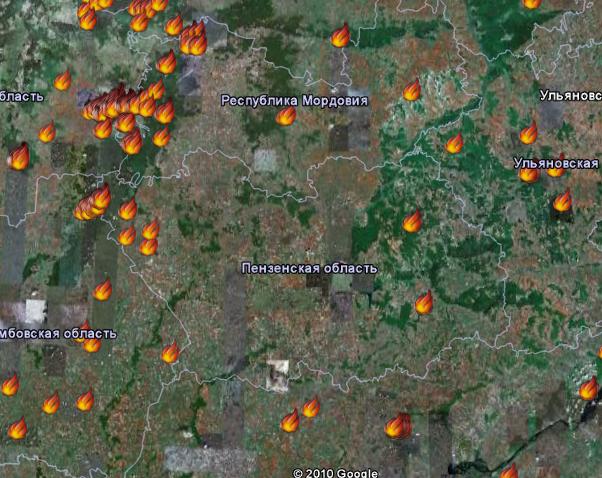Select the isolated fire marker above the бласть label
602x478 pixels.
pos(63,80)
